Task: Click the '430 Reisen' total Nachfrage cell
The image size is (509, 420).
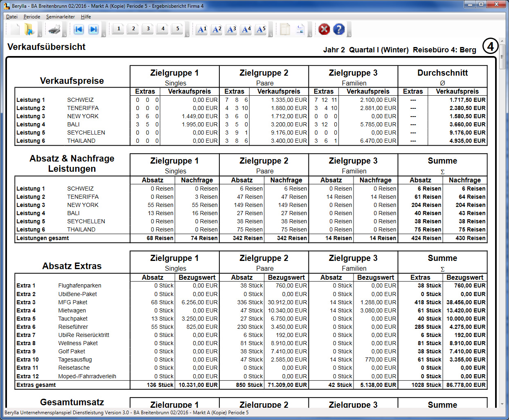Action: click(471, 238)
